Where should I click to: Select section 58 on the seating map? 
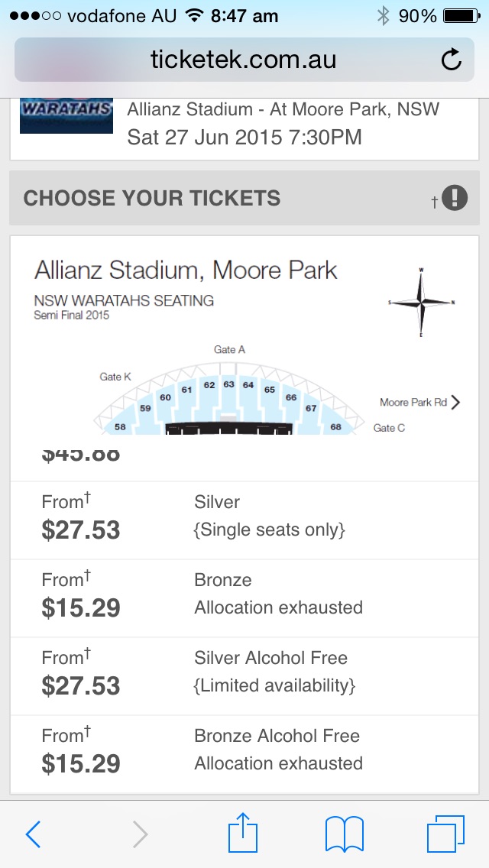(x=120, y=427)
